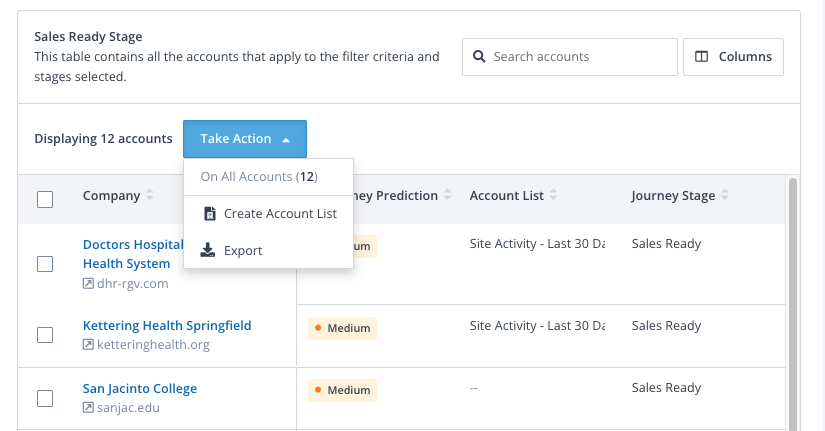The width and height of the screenshot is (825, 431).
Task: Open San Jacinto College account link
Action: click(139, 389)
